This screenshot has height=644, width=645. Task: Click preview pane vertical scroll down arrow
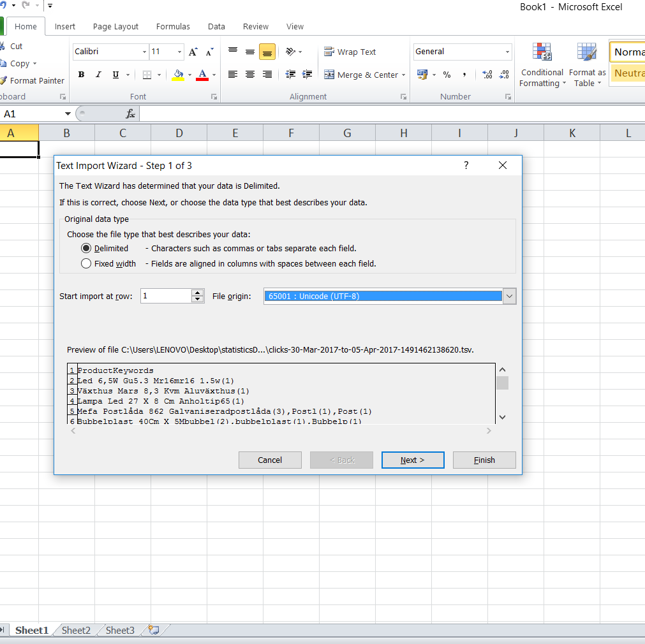coord(502,417)
